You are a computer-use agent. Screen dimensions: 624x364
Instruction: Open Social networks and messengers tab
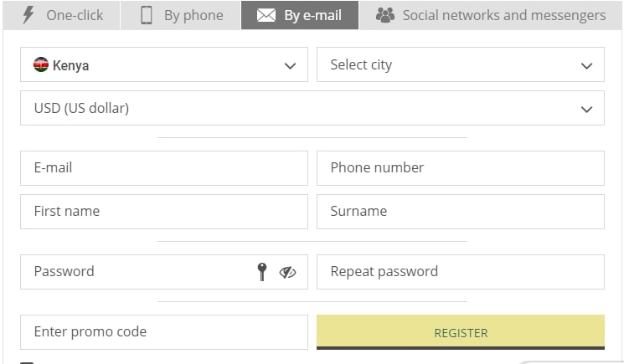490,15
